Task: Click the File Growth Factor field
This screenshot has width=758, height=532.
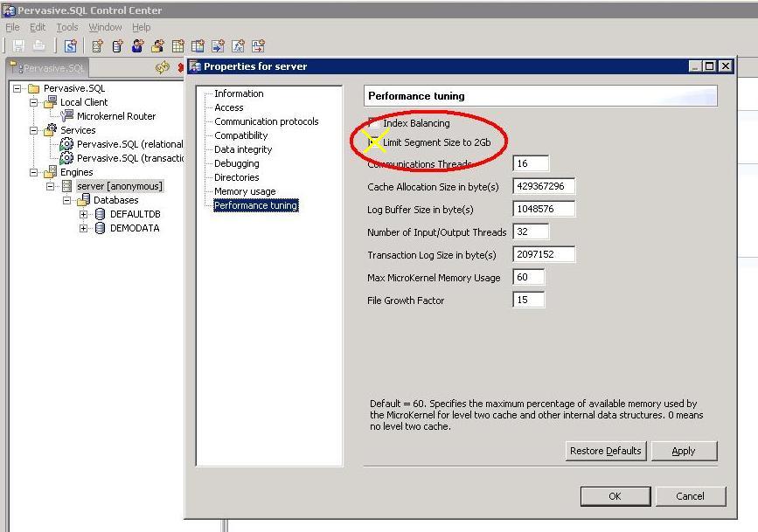Action: click(528, 300)
